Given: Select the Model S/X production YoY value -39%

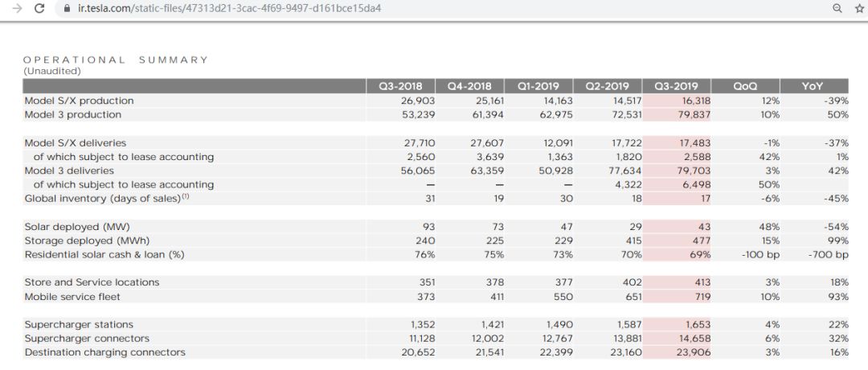Looking at the screenshot, I should (x=836, y=101).
